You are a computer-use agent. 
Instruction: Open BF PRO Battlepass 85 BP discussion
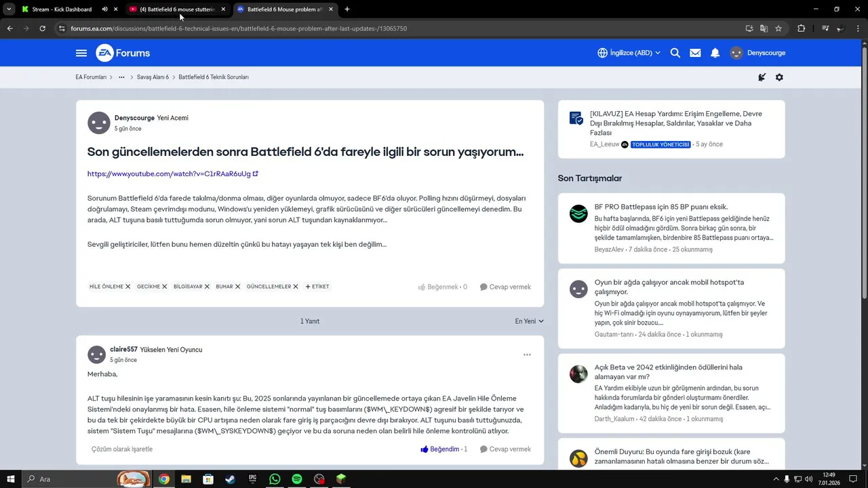661,207
